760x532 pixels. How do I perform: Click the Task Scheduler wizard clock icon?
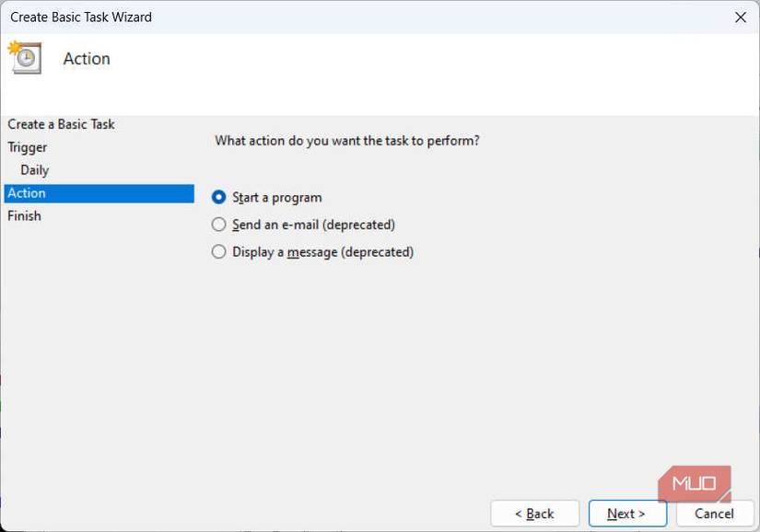27,57
